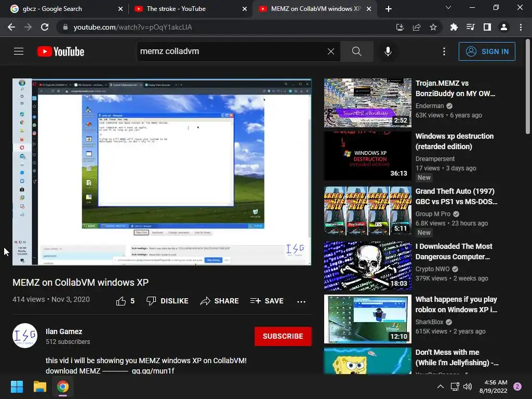Screen dimensions: 532x399
Task: Open tab search dropdown chevron
Action: tap(448, 7)
